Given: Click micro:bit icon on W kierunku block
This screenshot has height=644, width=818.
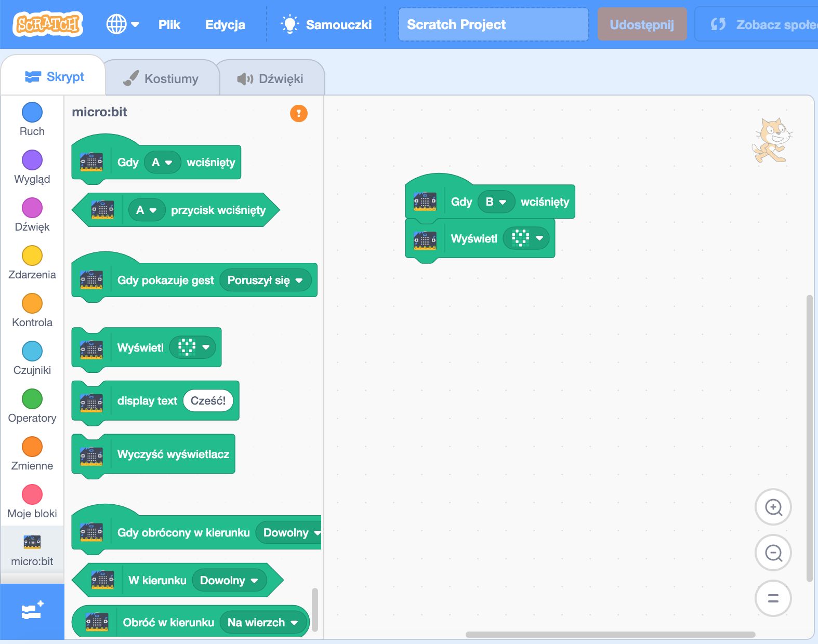Looking at the screenshot, I should [x=103, y=580].
